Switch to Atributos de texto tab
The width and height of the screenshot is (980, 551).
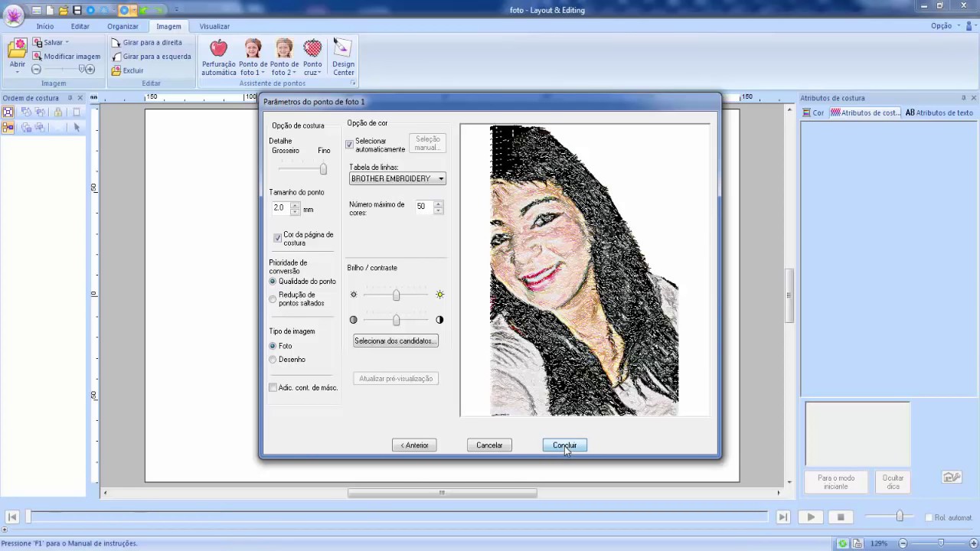[x=939, y=112]
